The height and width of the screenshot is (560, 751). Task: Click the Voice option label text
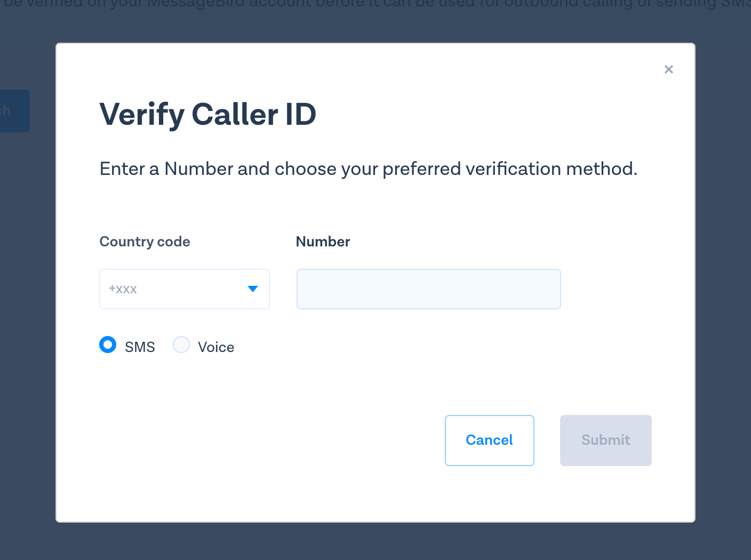[216, 347]
